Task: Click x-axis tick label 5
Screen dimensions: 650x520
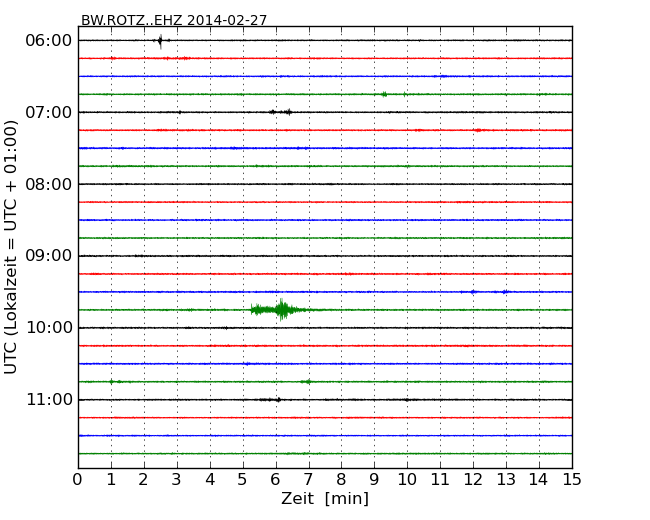Action: [x=243, y=479]
